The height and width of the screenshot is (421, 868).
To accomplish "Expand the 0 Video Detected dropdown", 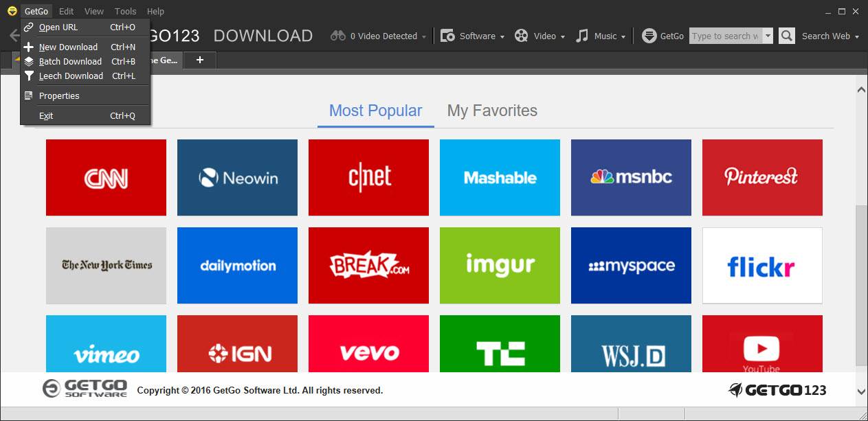I will click(424, 36).
